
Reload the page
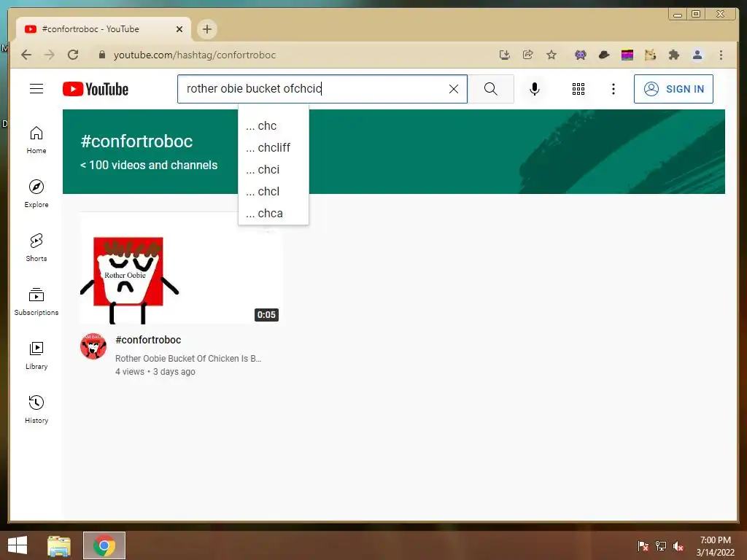tap(72, 55)
